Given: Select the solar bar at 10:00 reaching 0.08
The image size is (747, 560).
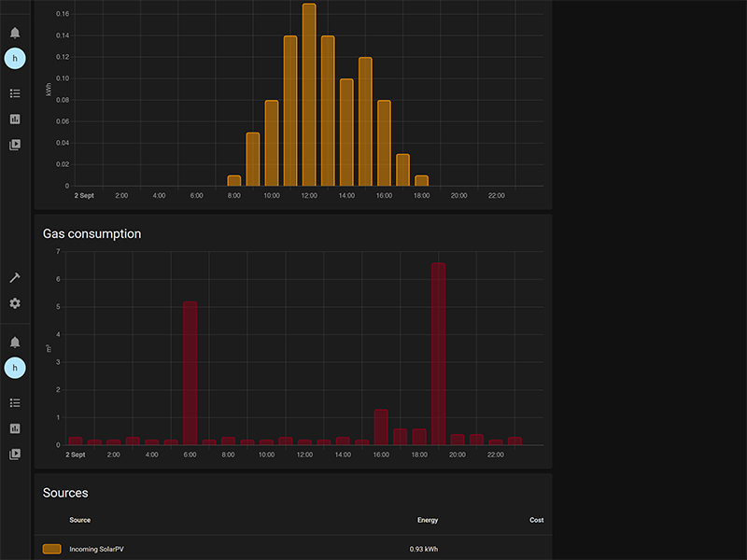Looking at the screenshot, I should pyautogui.click(x=272, y=143).
